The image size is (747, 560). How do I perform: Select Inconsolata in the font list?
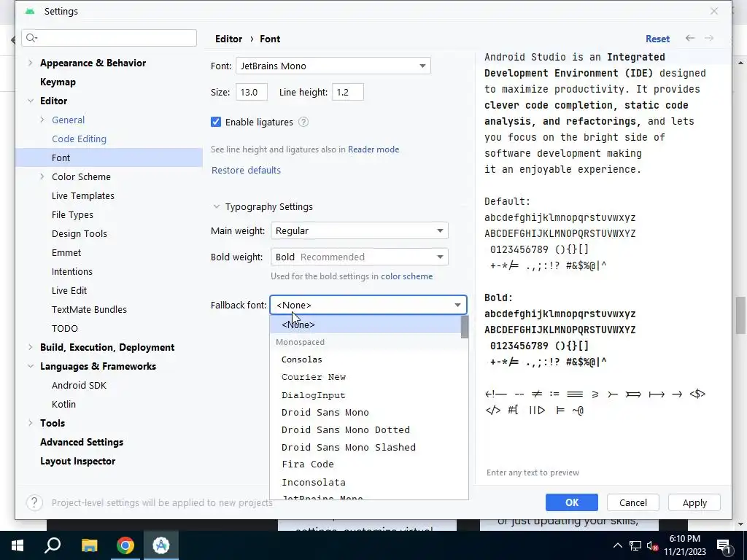[x=365, y=482]
